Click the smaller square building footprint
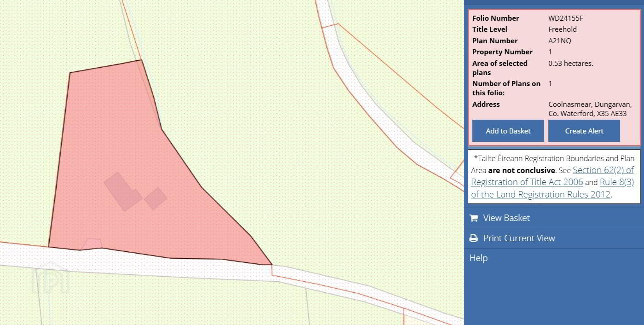Screen dimensions: 644x325 coord(156,198)
